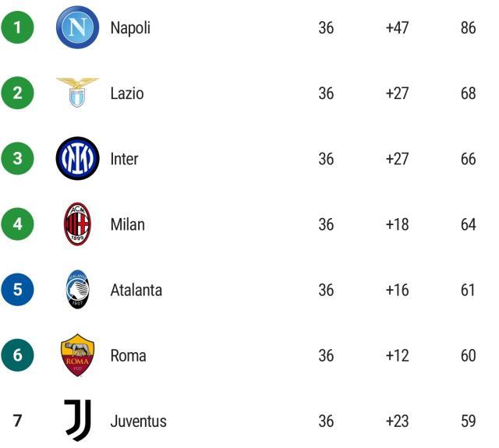Image resolution: width=499 pixels, height=448 pixels.
Task: Select the Inter club logo
Action: point(77,159)
